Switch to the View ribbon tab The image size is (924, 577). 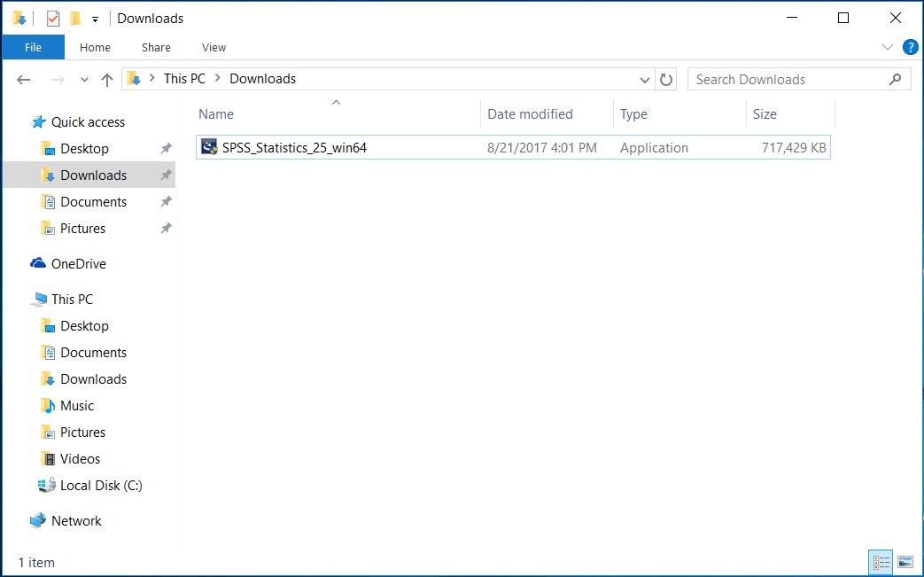[214, 47]
